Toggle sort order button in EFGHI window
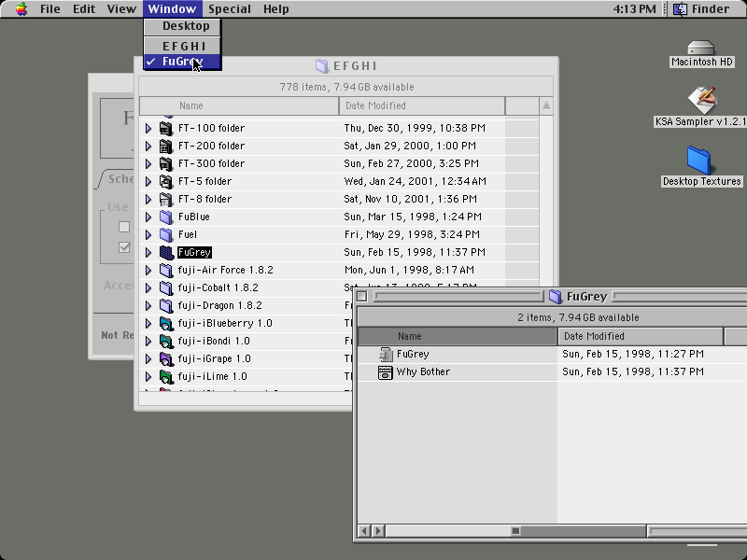 tap(546, 105)
